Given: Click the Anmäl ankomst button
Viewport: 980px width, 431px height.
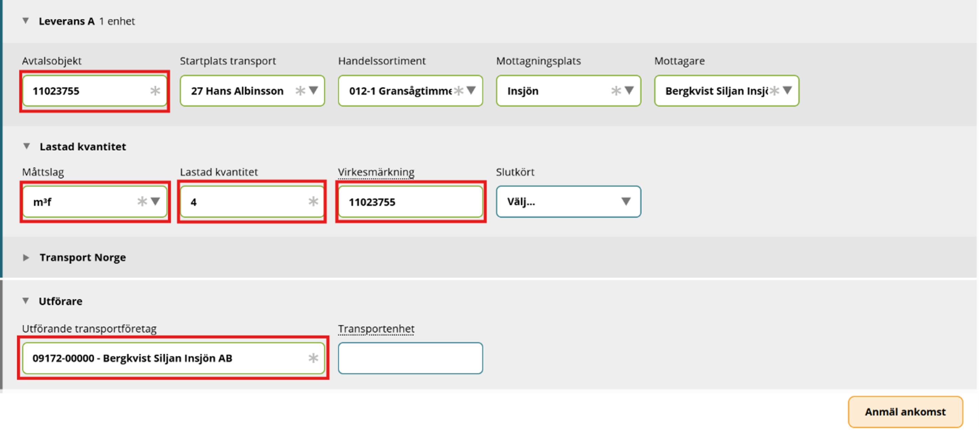Looking at the screenshot, I should tap(905, 412).
